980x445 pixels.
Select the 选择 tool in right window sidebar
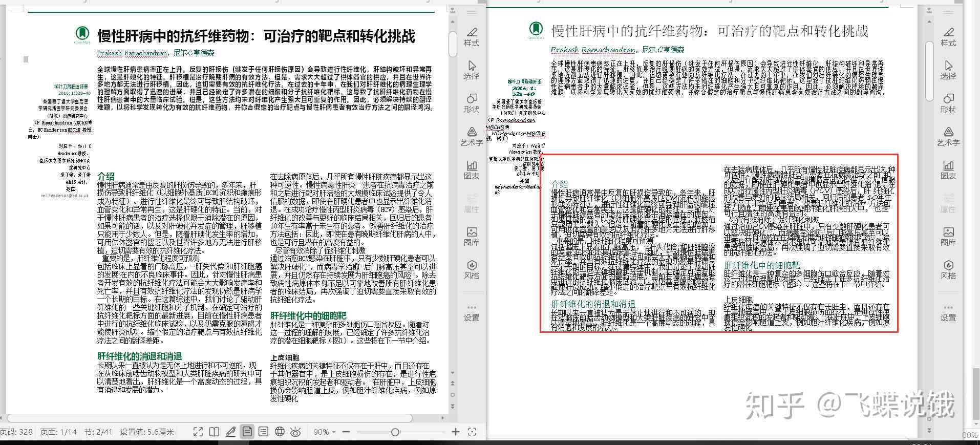click(x=948, y=70)
